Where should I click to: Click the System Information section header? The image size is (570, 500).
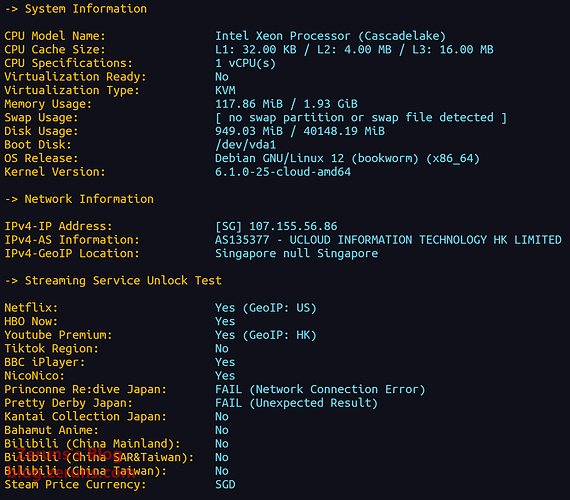point(76,9)
